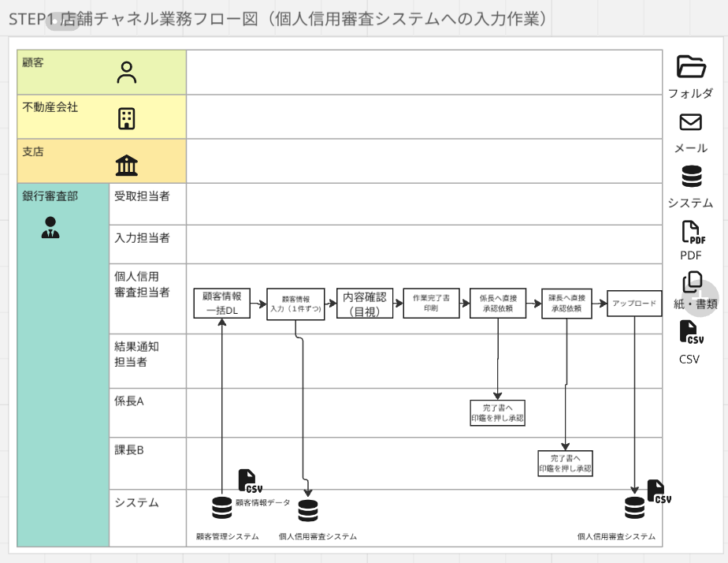Select the 内容確認（目視）process box
This screenshot has width=728, height=563.
point(365,303)
